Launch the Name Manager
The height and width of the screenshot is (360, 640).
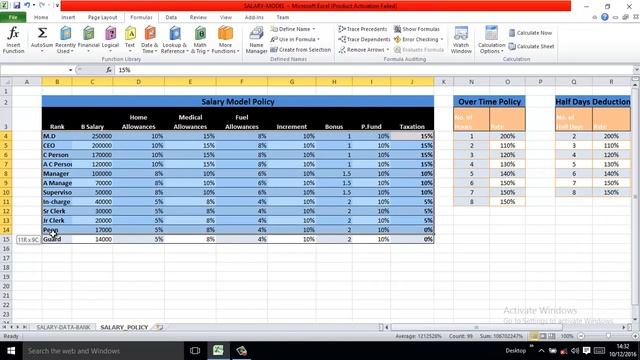click(256, 40)
